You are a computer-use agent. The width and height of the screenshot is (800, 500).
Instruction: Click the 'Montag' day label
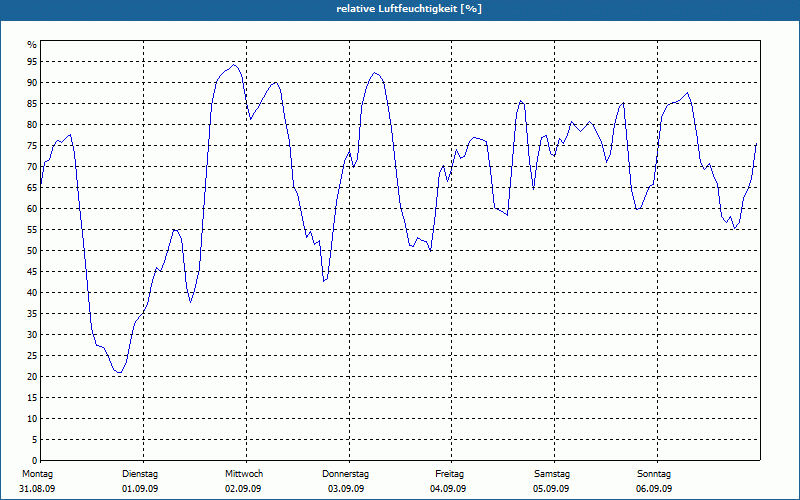click(x=37, y=474)
